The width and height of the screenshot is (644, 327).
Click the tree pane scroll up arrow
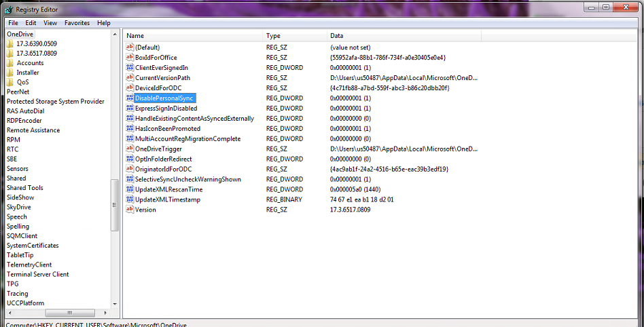(x=115, y=35)
